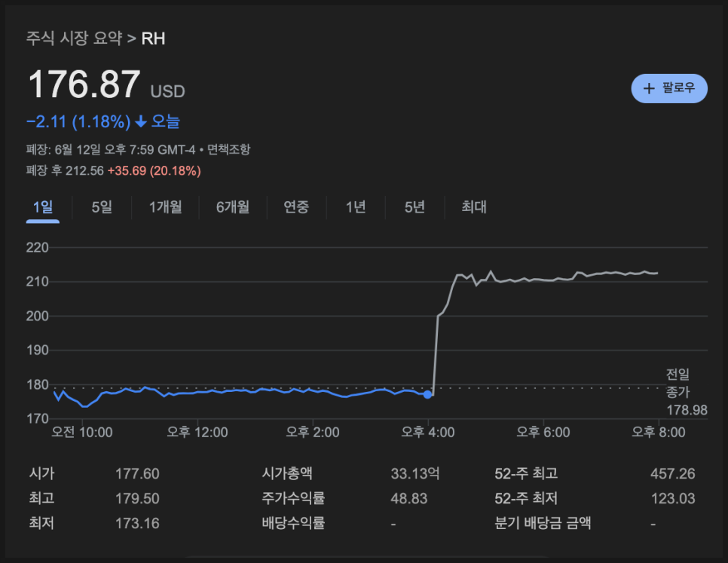Click the 면책조항 disclaimer link
Viewport: 728px width, 563px height.
pos(228,149)
